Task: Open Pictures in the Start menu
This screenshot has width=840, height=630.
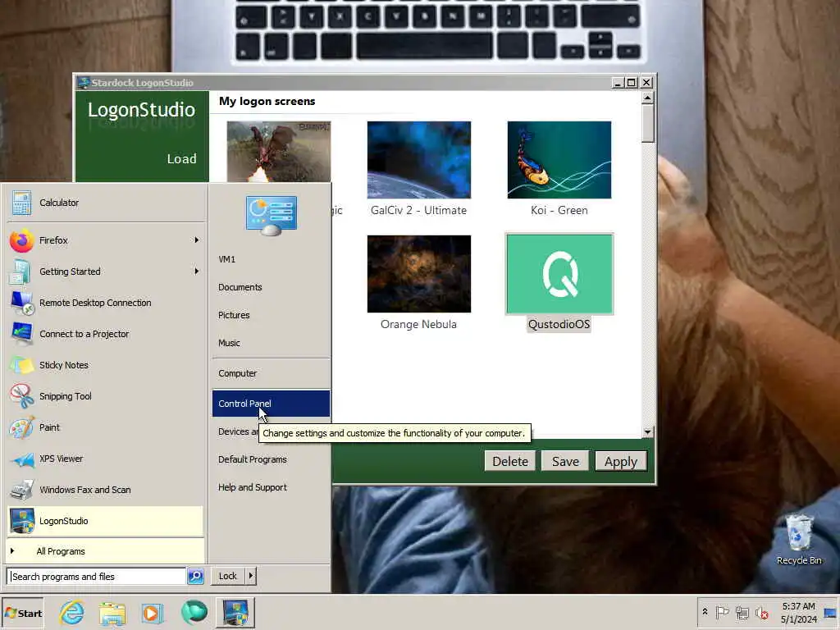Action: point(271,315)
